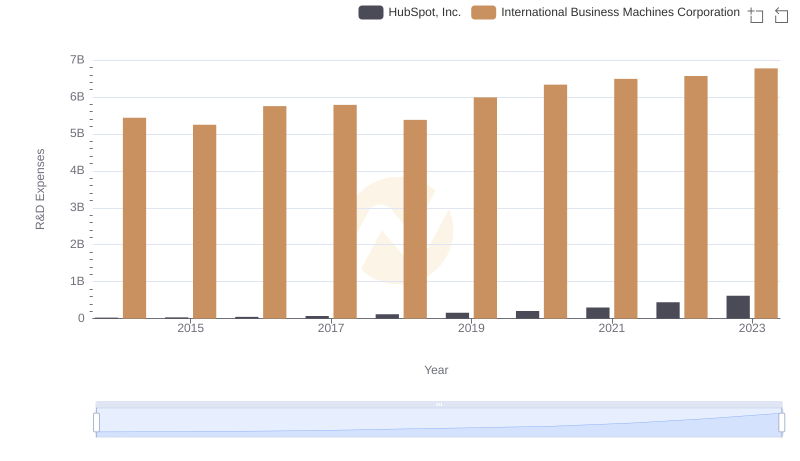Click the 1B y-axis label
This screenshot has width=800, height=461.
[x=77, y=281]
